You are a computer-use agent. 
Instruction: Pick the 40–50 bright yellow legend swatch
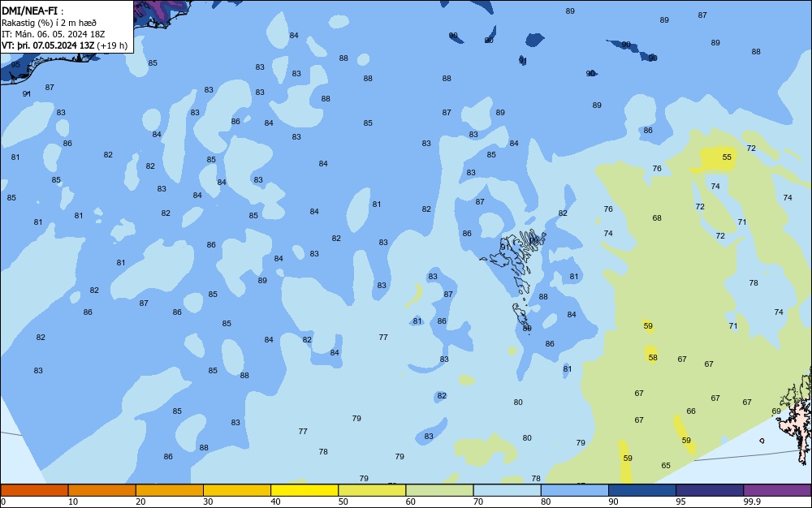(x=304, y=490)
